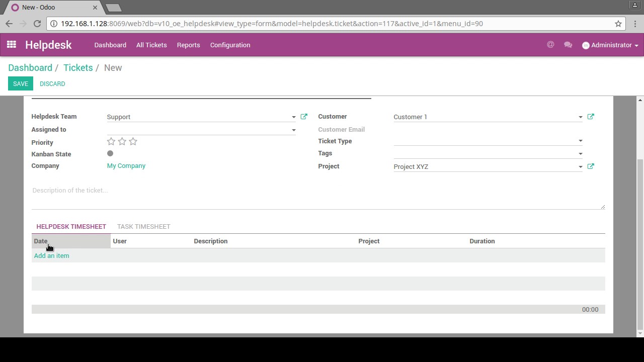Viewport: 644px width, 362px height.
Task: Click the Helpdesk app title
Action: [48, 45]
